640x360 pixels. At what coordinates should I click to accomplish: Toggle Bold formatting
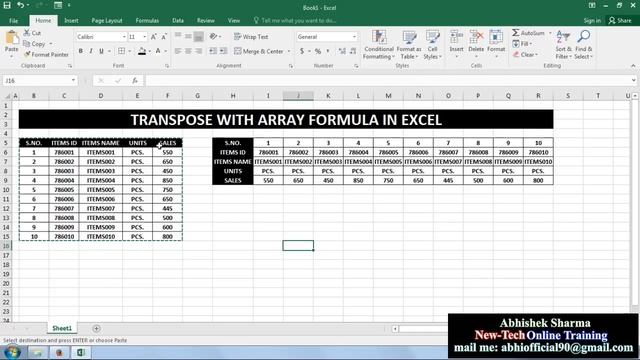(81, 51)
